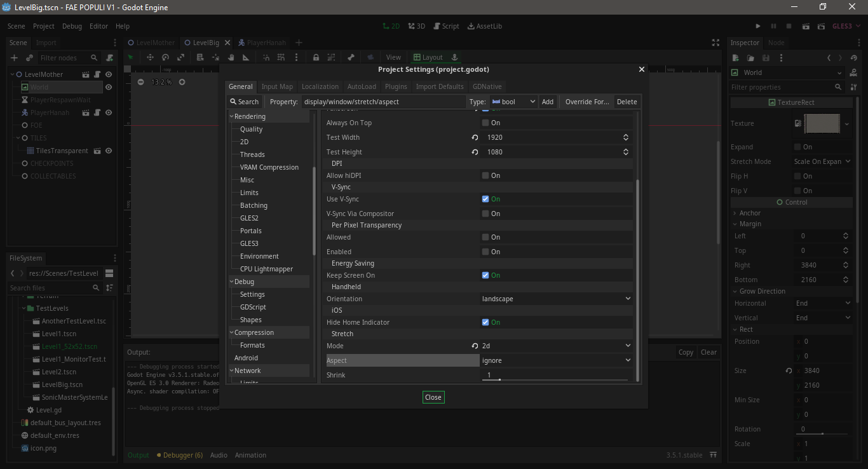
Task: Open the Orientation dropdown
Action: pyautogui.click(x=556, y=299)
